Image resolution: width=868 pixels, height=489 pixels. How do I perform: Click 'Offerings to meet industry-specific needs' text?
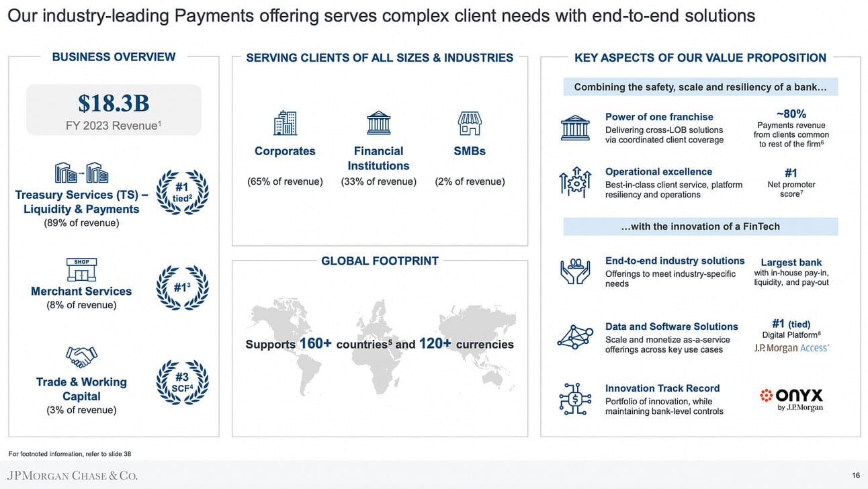click(x=670, y=279)
